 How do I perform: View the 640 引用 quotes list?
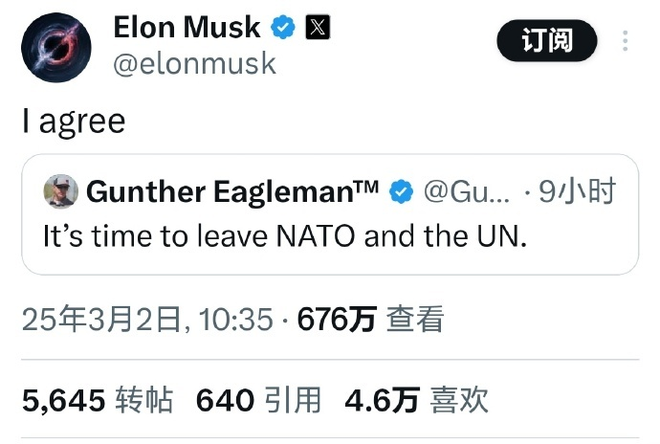point(258,401)
